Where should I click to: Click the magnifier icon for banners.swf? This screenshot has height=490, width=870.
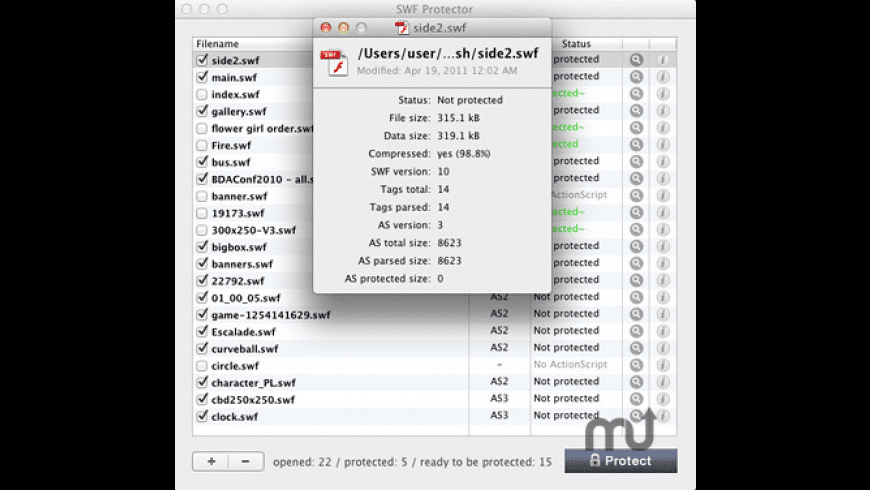(x=636, y=263)
